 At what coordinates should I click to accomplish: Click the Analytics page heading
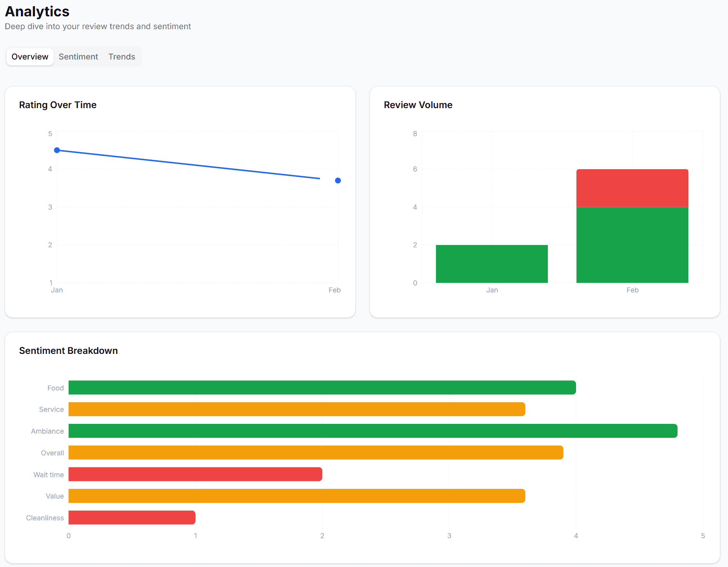[37, 11]
